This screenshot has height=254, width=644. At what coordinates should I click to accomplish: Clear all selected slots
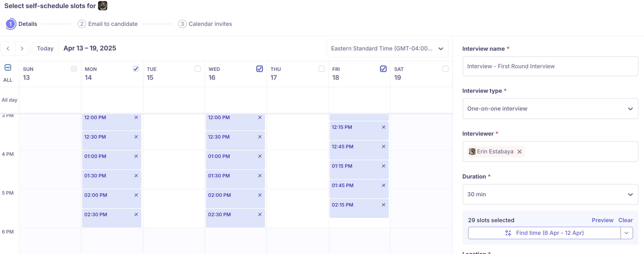click(x=625, y=220)
